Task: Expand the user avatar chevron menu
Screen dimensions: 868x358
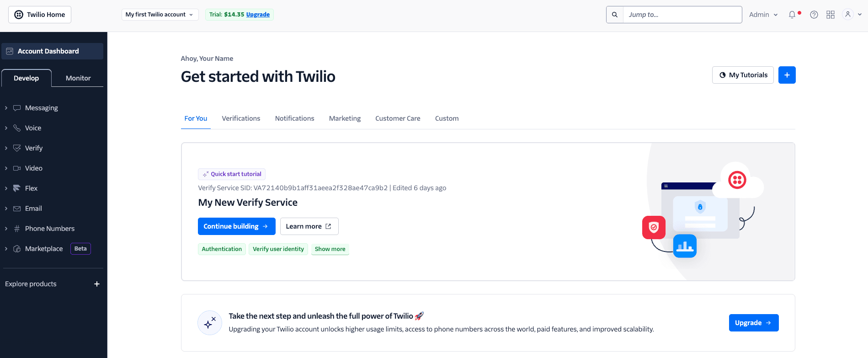Action: 859,14
